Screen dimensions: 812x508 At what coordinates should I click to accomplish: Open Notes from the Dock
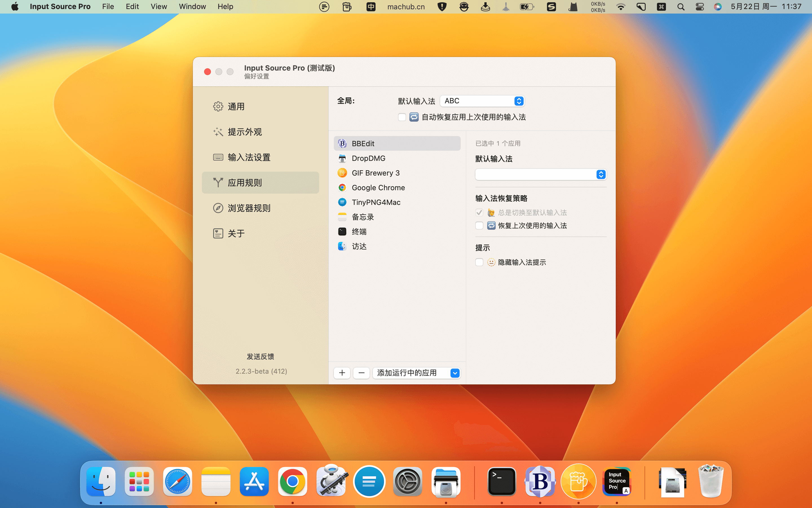click(216, 481)
